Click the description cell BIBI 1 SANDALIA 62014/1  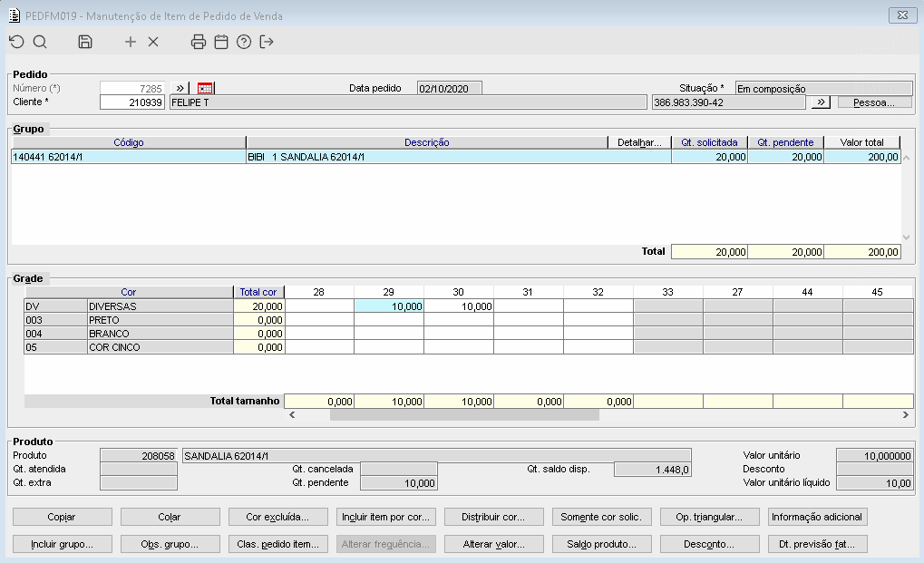pyautogui.click(x=459, y=157)
